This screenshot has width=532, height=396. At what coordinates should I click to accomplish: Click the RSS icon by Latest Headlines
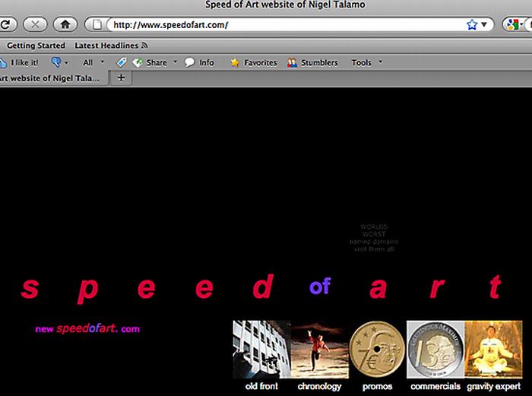pos(144,45)
